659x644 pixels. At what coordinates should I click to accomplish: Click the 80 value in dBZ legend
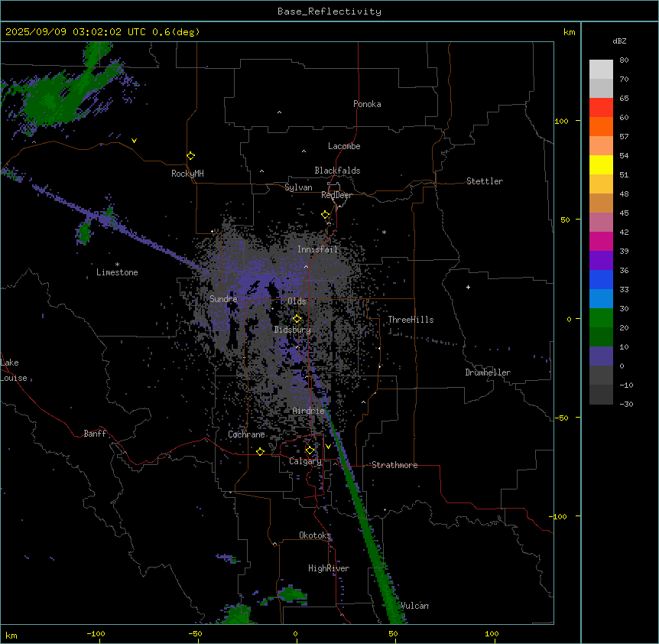(624, 60)
